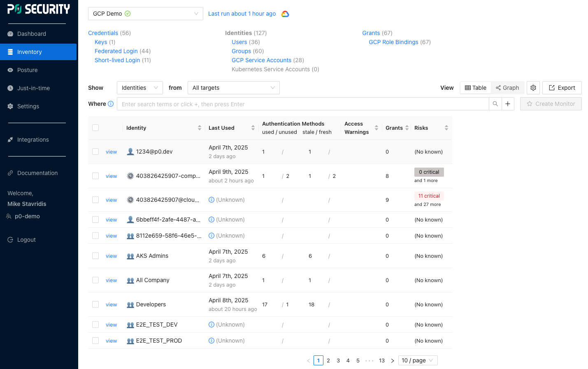Check the row for 1234@p0.dev

click(95, 152)
